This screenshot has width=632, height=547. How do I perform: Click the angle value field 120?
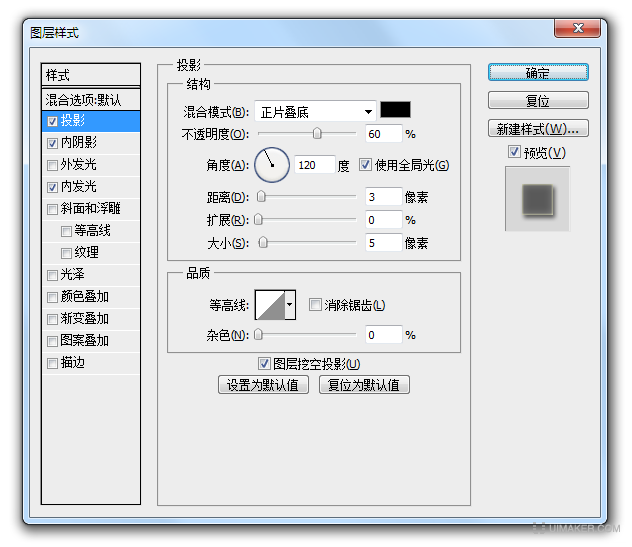[315, 165]
